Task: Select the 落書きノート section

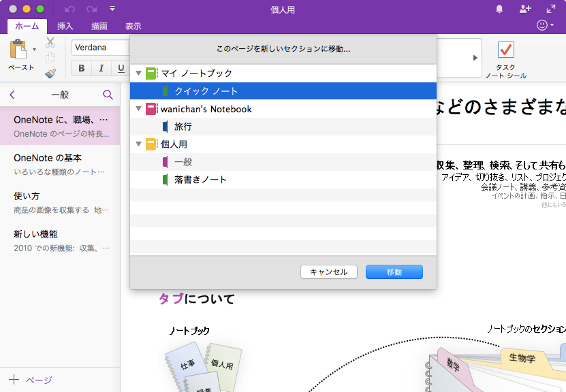Action: (x=283, y=179)
